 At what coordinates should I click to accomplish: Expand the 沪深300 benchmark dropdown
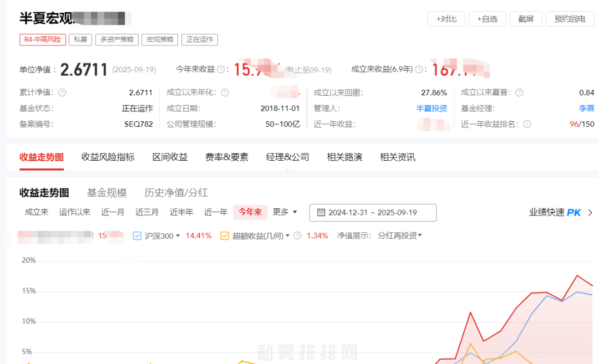click(177, 236)
